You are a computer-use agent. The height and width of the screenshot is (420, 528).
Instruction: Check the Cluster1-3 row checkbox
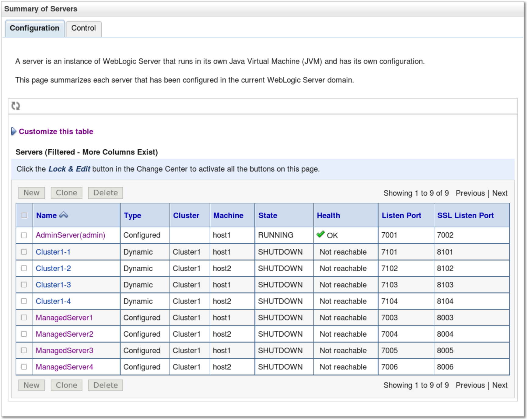pos(24,285)
